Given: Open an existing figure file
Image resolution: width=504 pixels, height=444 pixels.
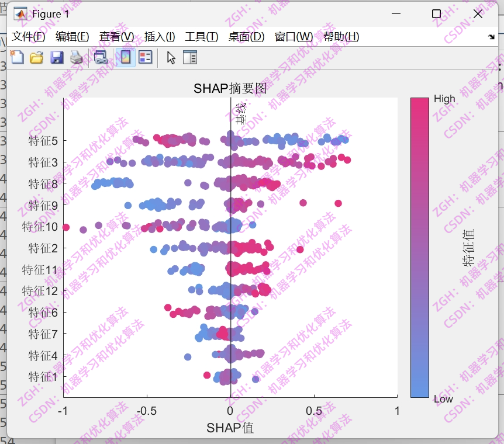Looking at the screenshot, I should pyautogui.click(x=37, y=57).
